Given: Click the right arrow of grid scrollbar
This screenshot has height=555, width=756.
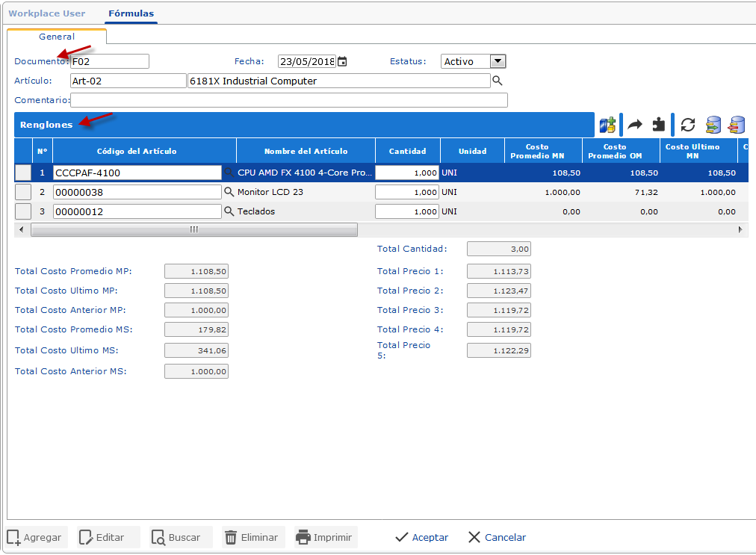Looking at the screenshot, I should [741, 229].
